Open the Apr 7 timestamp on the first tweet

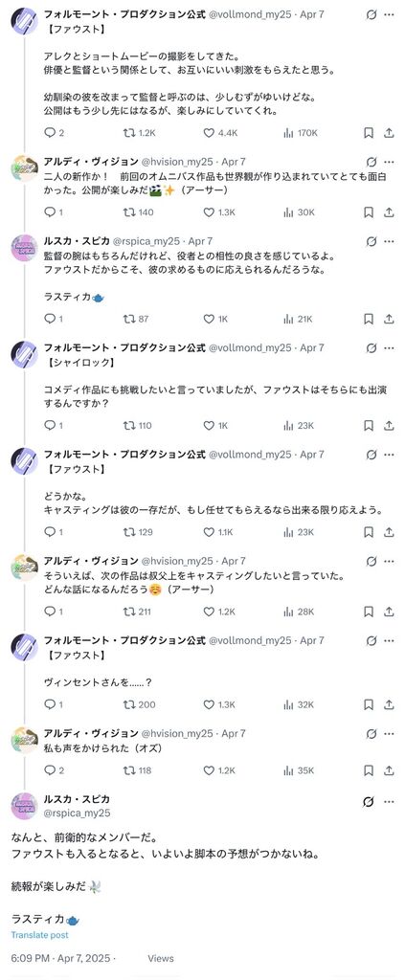tap(312, 14)
